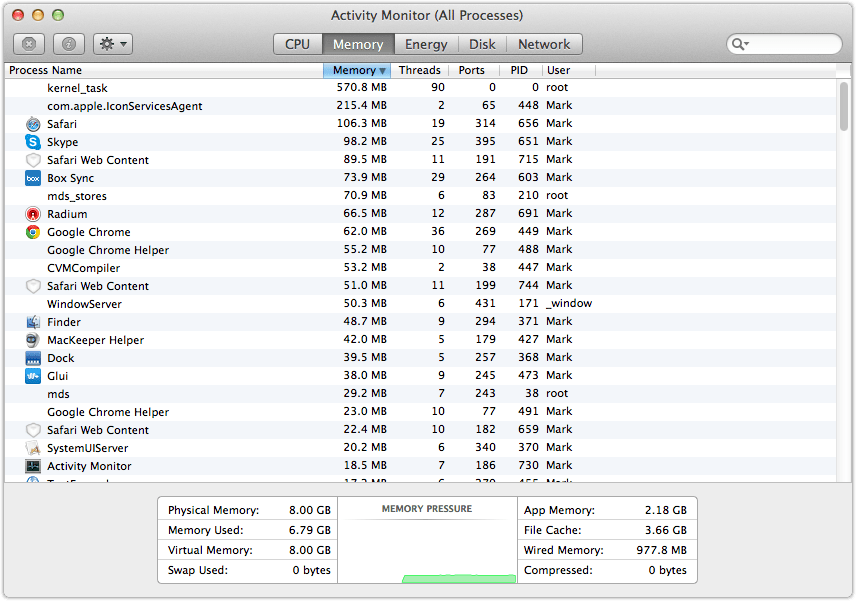
Task: Select Google Chrome Helper using 23.0 MB
Action: 420,412
